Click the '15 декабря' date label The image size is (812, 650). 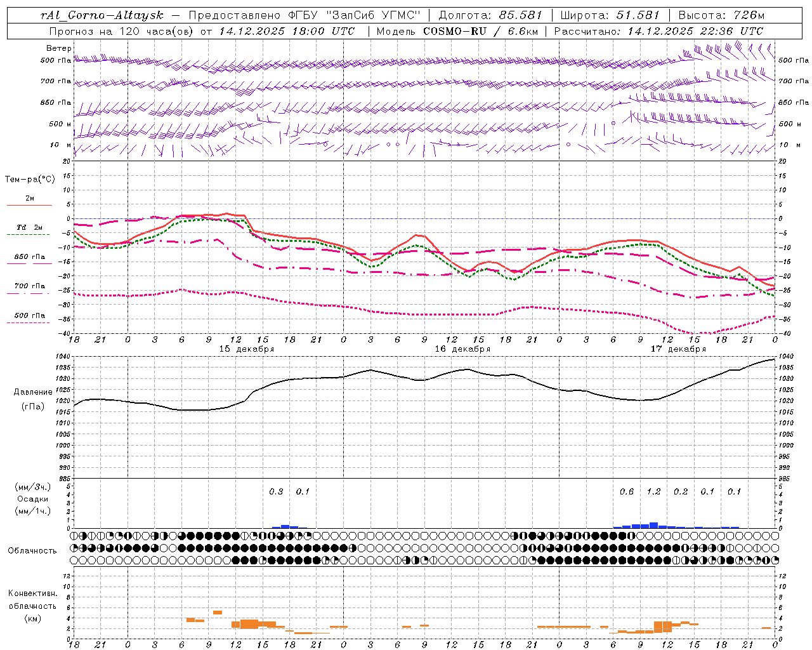tap(247, 349)
